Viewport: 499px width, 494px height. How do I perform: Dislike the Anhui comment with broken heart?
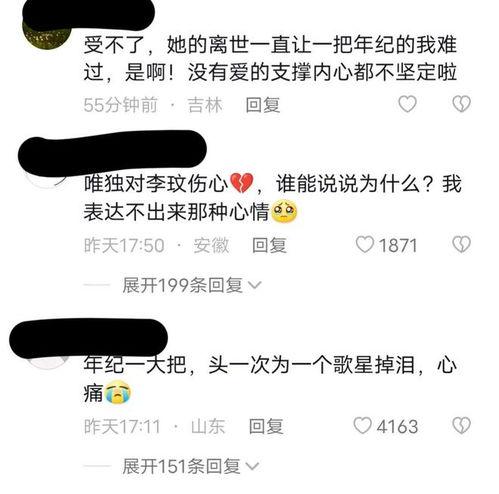[462, 245]
